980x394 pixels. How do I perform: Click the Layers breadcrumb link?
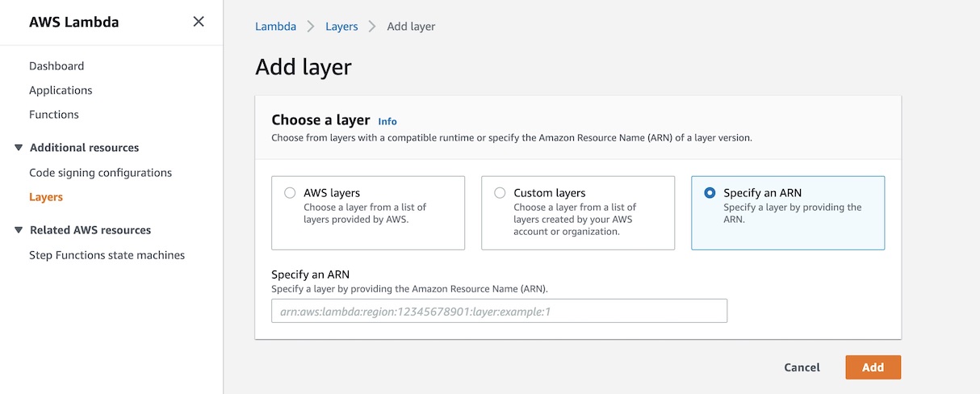341,27
